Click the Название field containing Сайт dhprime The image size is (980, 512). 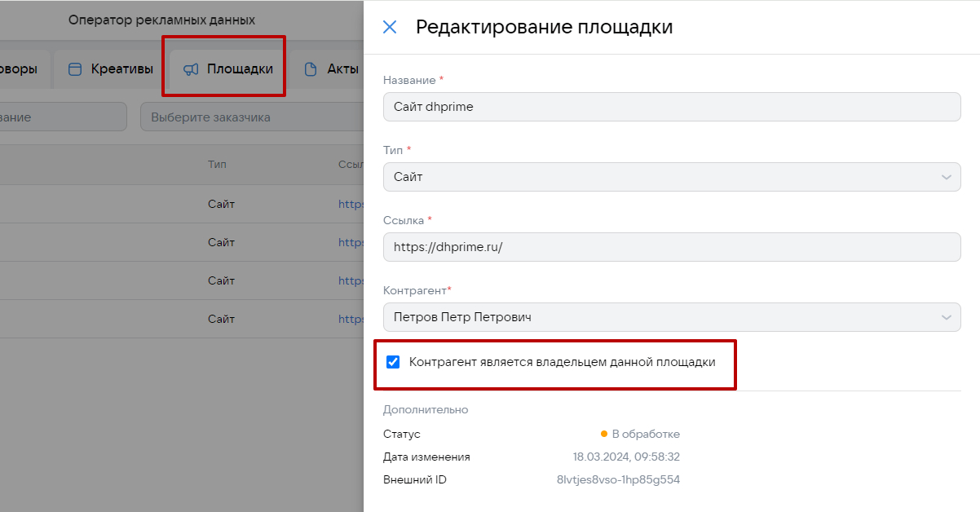click(x=671, y=107)
